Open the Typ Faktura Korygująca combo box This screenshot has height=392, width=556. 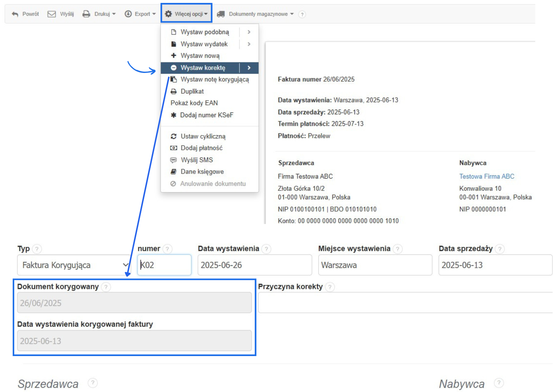73,265
